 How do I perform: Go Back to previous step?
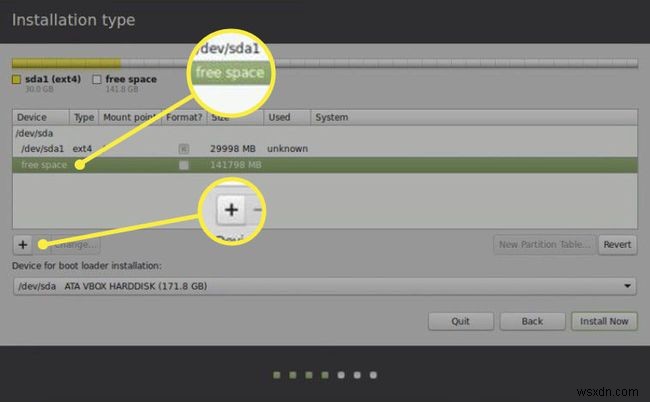[532, 321]
